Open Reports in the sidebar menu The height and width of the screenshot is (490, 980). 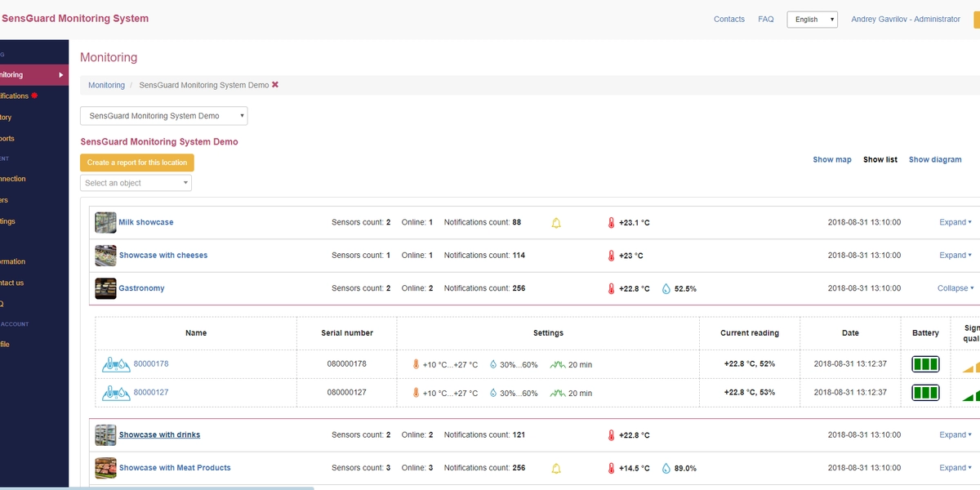7,139
